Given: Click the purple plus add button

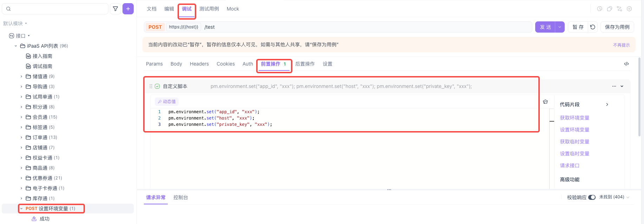Looking at the screenshot, I should pos(128,9).
